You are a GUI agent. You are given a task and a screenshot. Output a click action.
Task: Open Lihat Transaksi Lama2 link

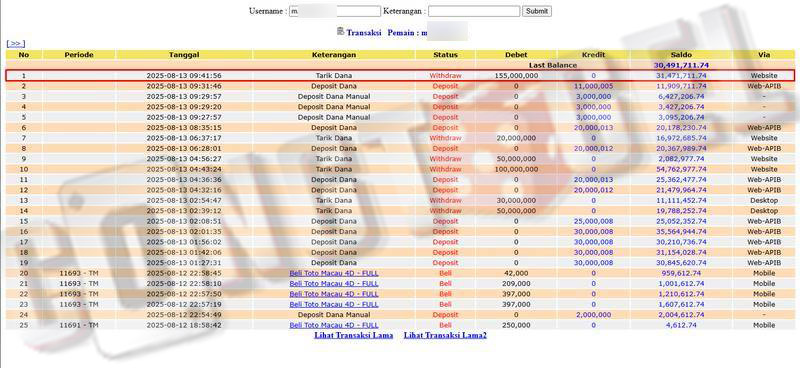(445, 335)
